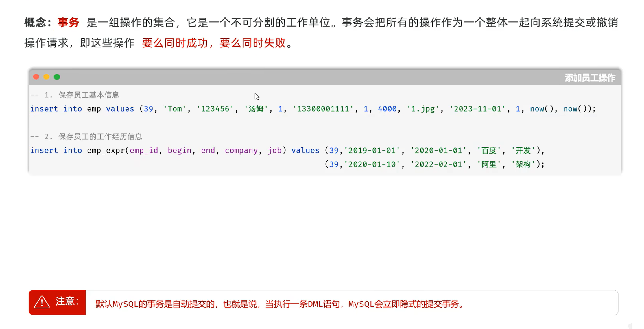Click the red text 要么同时成功
Image resolution: width=644 pixels, height=329 pixels.
click(x=175, y=43)
